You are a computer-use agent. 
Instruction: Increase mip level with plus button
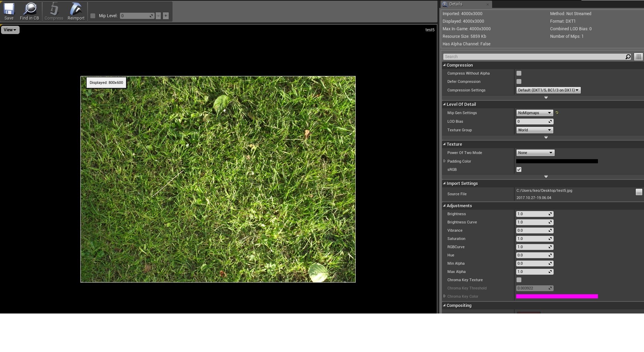click(166, 16)
